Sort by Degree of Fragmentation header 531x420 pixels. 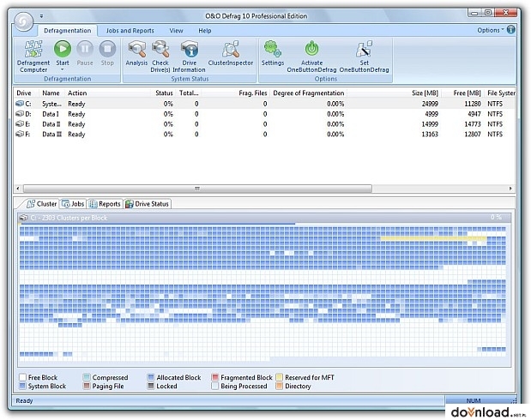(309, 93)
